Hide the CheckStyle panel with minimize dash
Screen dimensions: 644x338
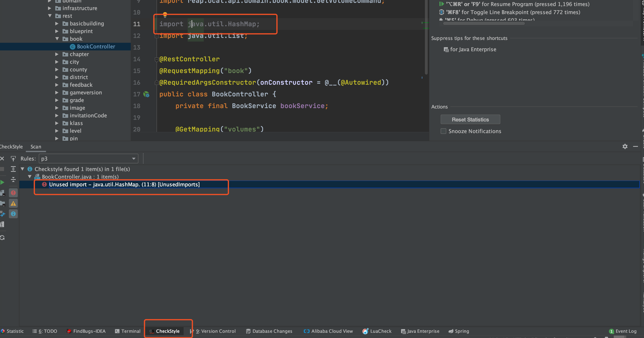636,146
